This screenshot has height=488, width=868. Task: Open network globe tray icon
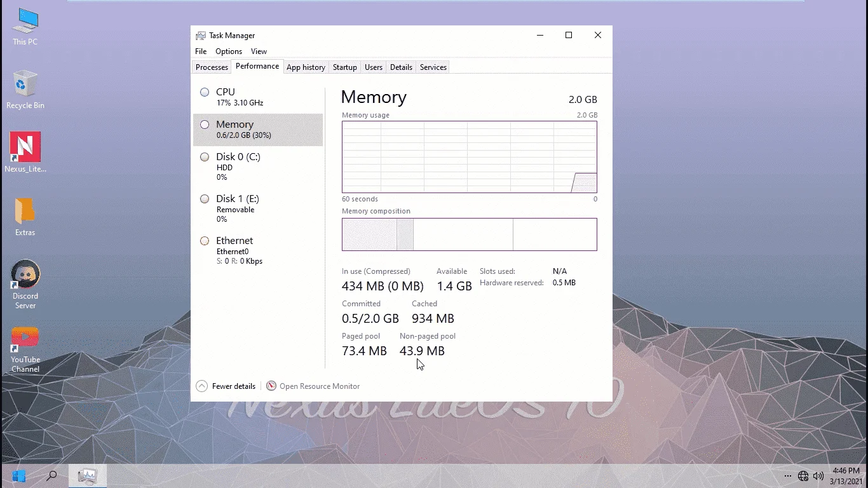click(x=803, y=476)
